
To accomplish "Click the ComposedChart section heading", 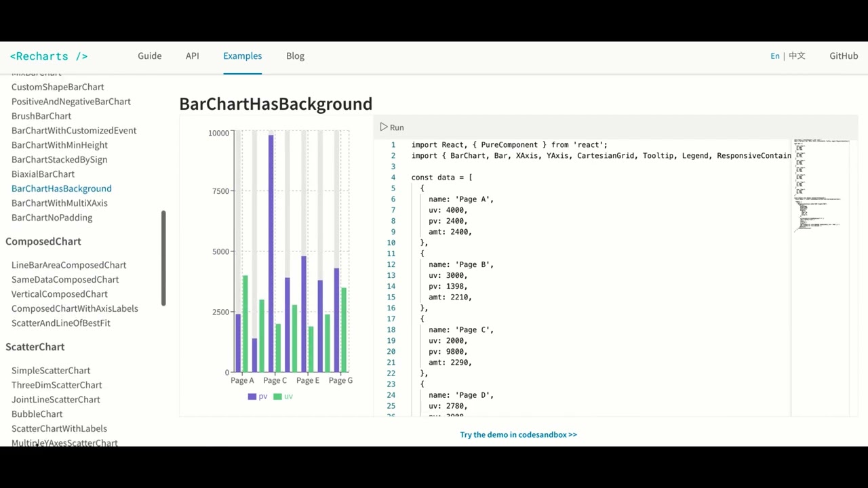I will 43,241.
